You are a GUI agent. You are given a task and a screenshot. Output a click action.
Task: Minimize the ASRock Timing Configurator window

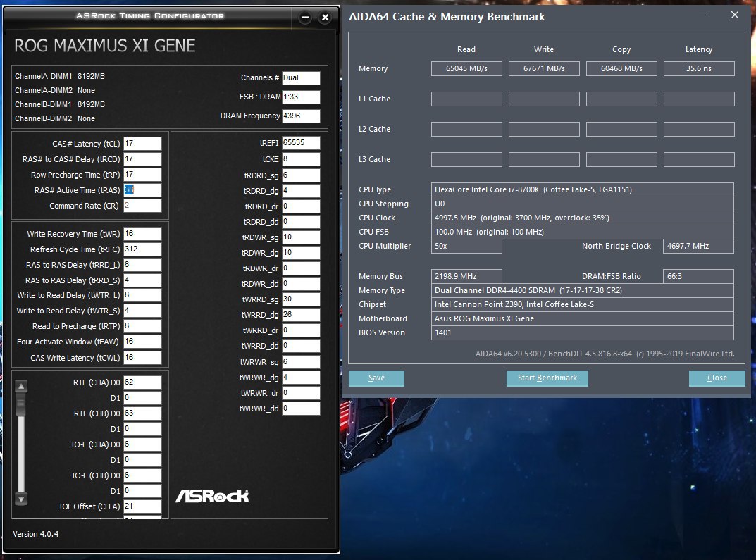(x=305, y=18)
